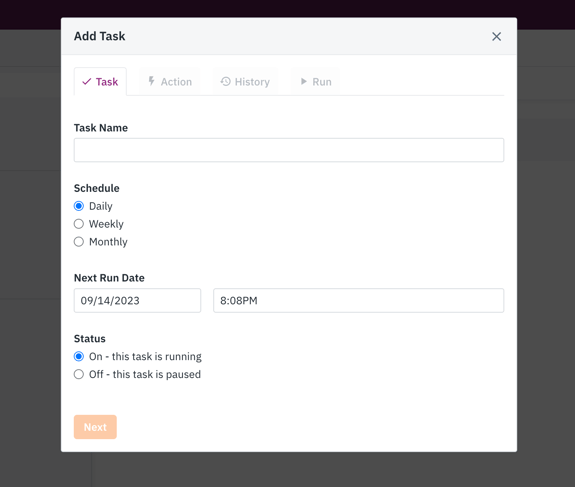Screen dimensions: 575x487
Task: Click the play triangle Run icon
Action: [x=304, y=81]
